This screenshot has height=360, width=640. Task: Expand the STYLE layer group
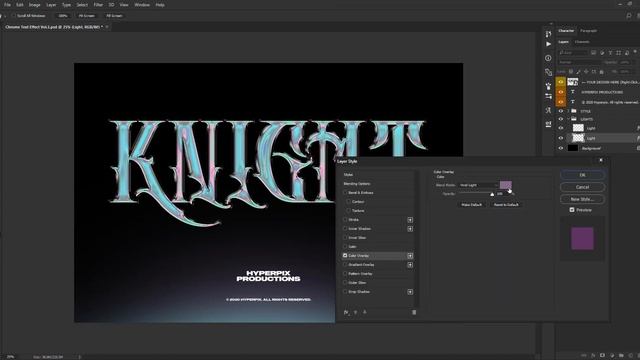568,111
